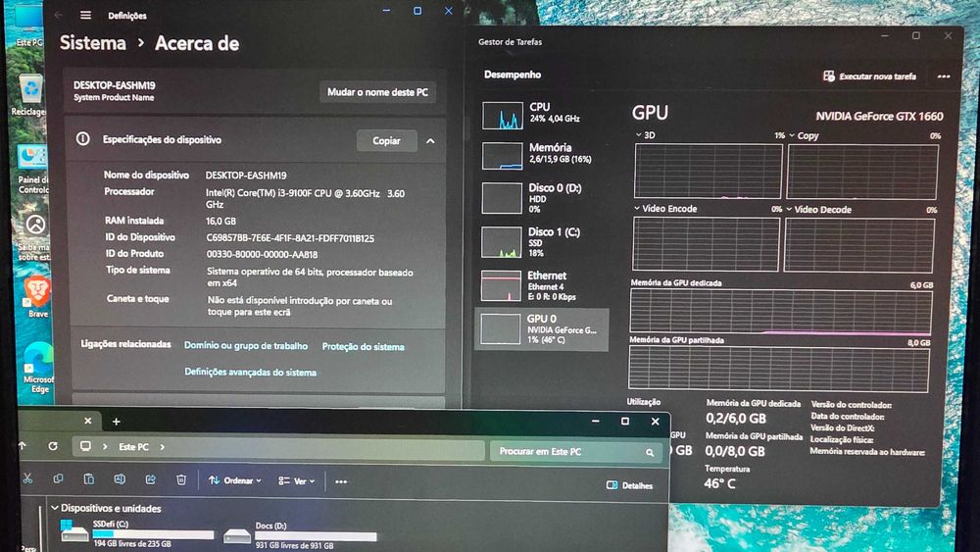The image size is (980, 552).
Task: Click the Microsoft Edge desktop icon
Action: click(x=39, y=369)
